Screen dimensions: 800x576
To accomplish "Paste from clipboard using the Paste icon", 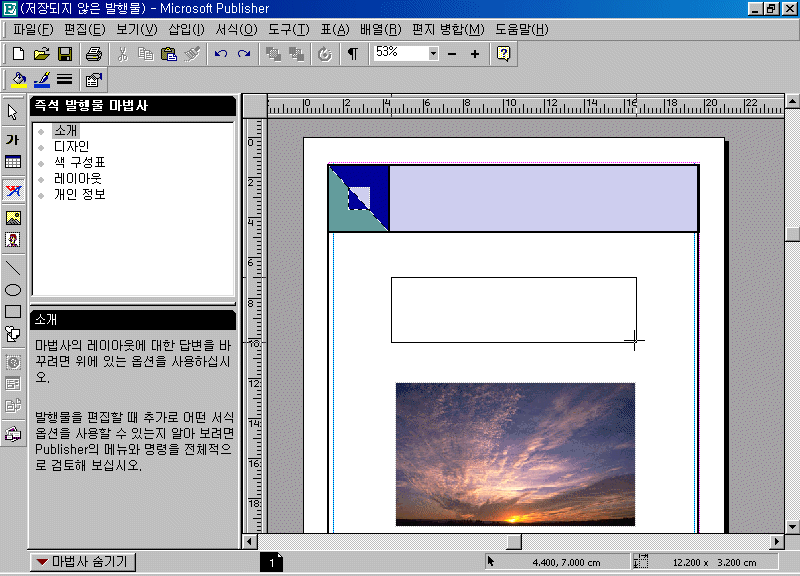I will (168, 54).
